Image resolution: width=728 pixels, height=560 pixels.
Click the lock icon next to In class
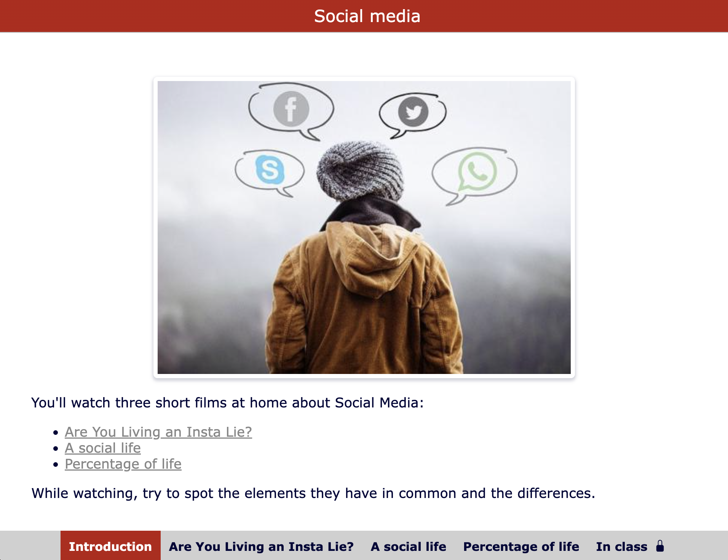click(660, 546)
